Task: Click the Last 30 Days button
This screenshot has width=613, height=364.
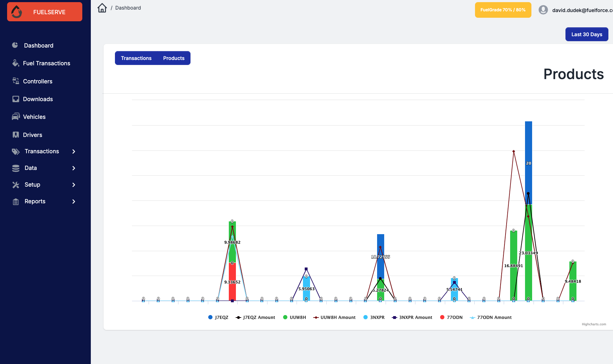Action: [x=586, y=34]
